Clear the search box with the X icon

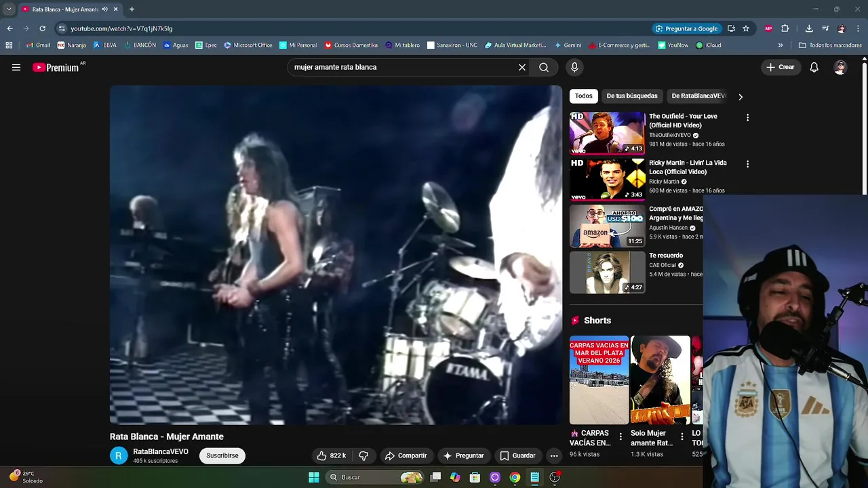tap(522, 67)
